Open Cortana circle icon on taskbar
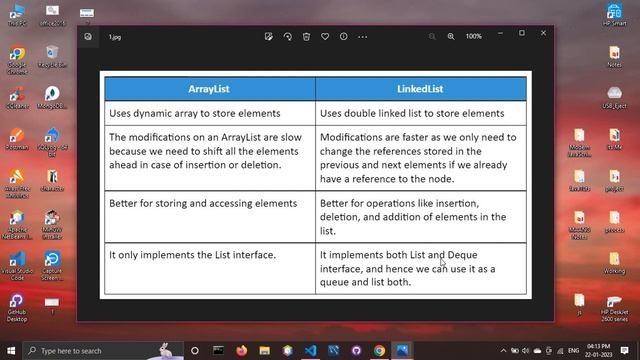Viewport: 640px width, 360px height. pyautogui.click(x=195, y=351)
